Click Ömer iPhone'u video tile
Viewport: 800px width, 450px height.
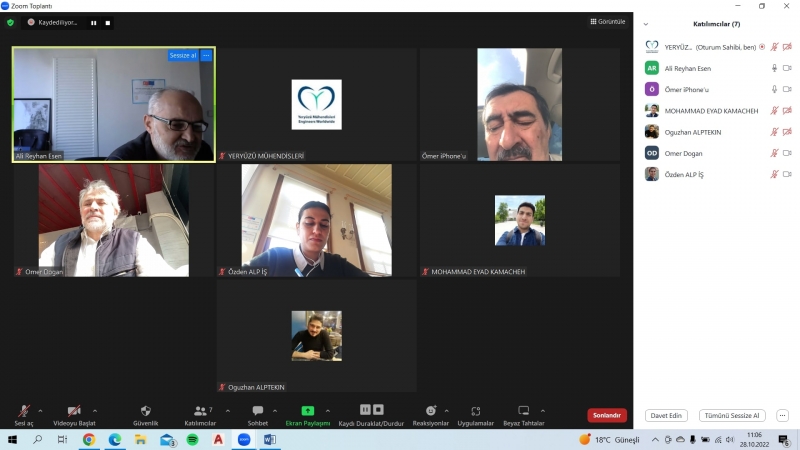(519, 105)
